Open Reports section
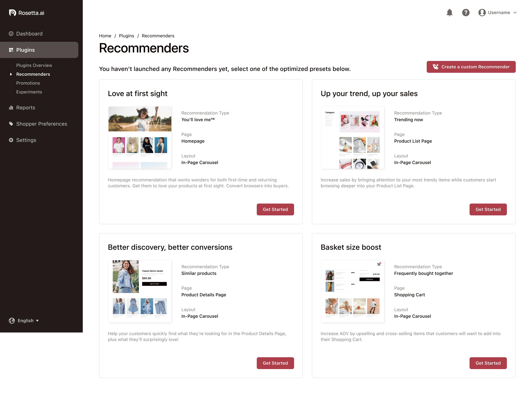532x399 pixels. 25,107
